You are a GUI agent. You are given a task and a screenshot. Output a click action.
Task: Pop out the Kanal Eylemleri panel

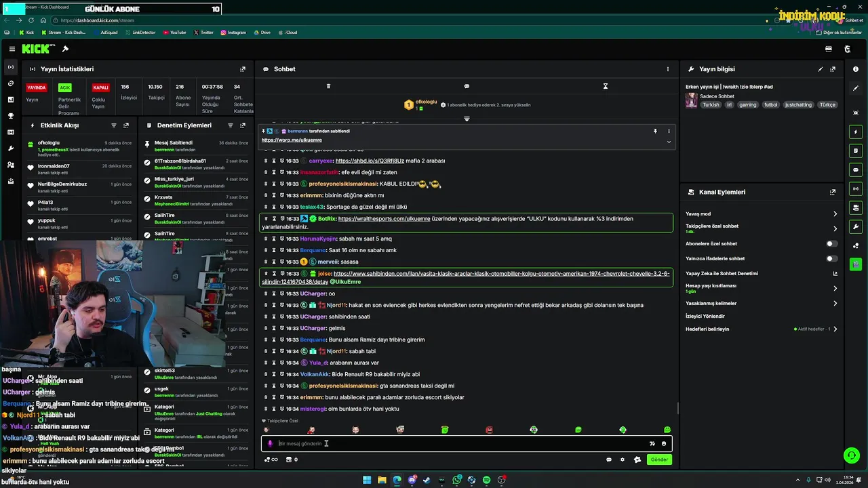click(833, 192)
